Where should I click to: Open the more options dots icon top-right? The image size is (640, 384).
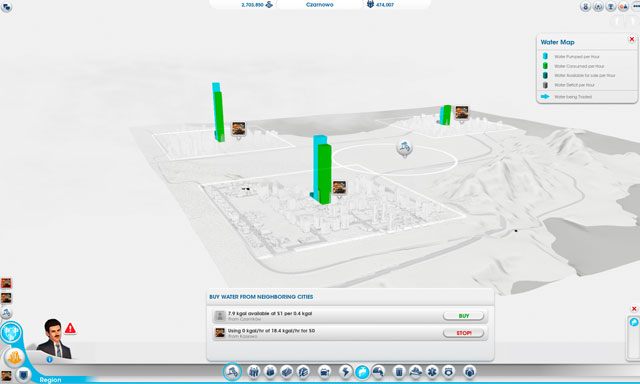point(636,7)
